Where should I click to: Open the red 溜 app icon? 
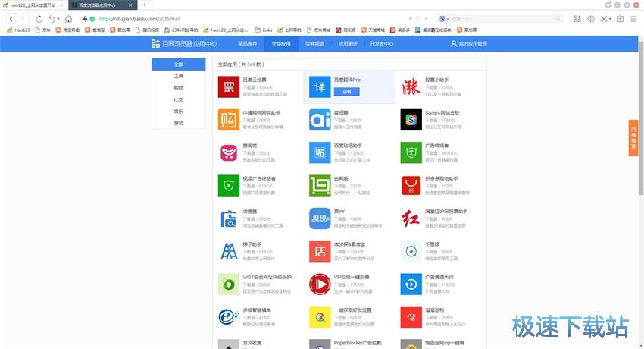coord(411,317)
